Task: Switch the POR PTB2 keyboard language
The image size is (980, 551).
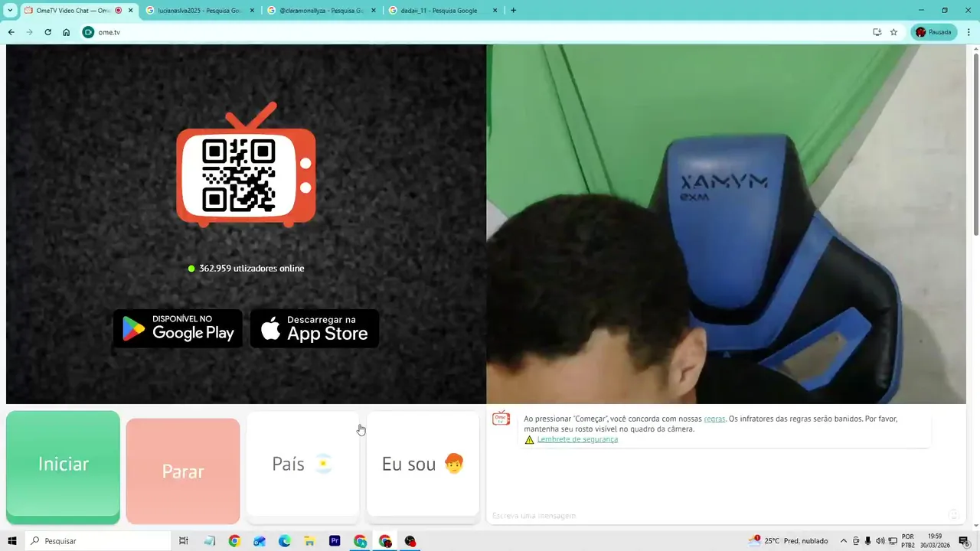Action: pos(908,541)
